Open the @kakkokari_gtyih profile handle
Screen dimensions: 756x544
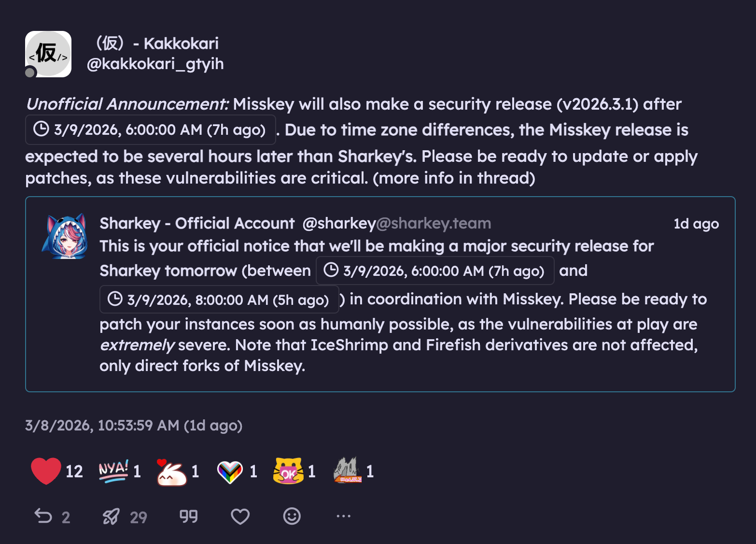155,64
